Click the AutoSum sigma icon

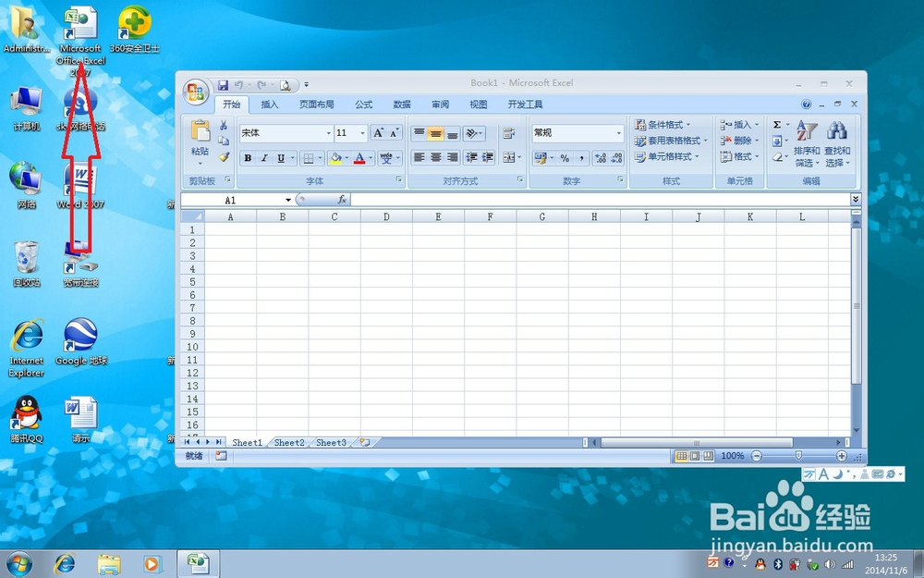click(777, 125)
